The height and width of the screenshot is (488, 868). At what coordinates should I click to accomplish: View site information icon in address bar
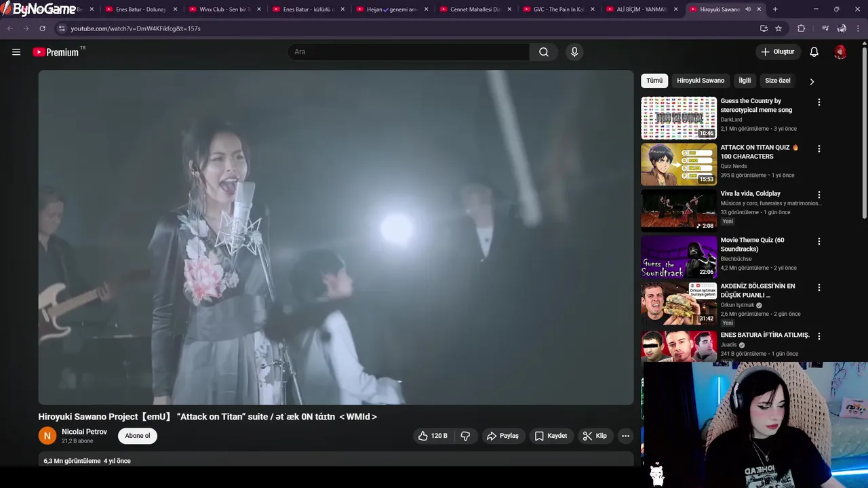coord(62,28)
